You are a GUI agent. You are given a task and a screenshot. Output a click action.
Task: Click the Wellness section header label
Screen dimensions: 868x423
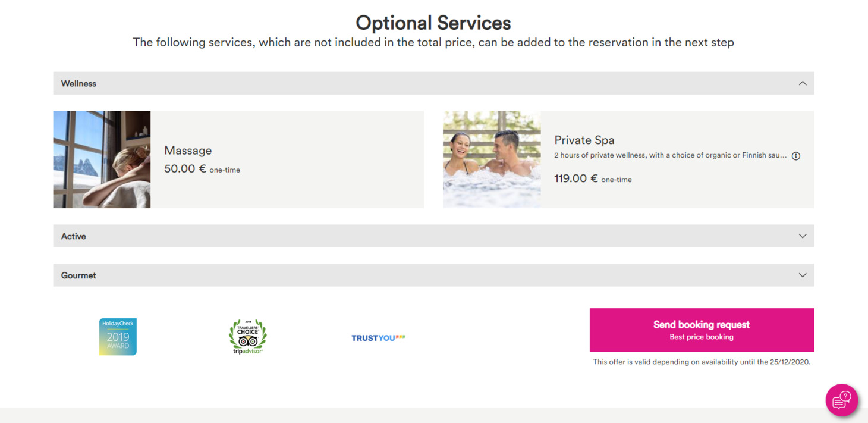(x=78, y=84)
